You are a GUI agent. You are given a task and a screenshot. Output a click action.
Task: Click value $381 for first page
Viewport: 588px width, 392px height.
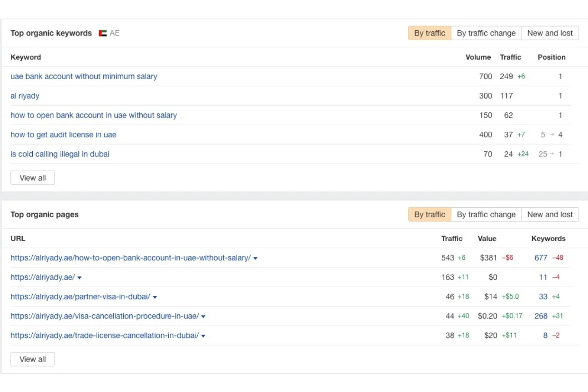[488, 258]
